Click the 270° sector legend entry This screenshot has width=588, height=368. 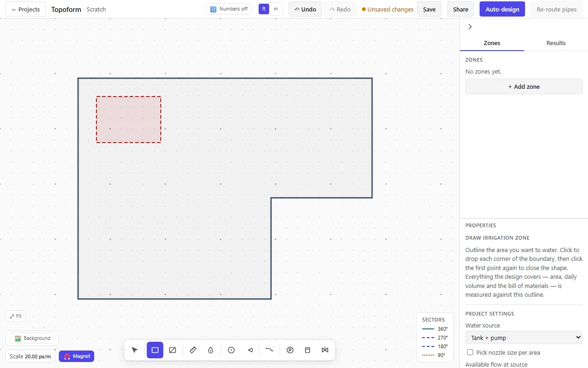tap(435, 338)
